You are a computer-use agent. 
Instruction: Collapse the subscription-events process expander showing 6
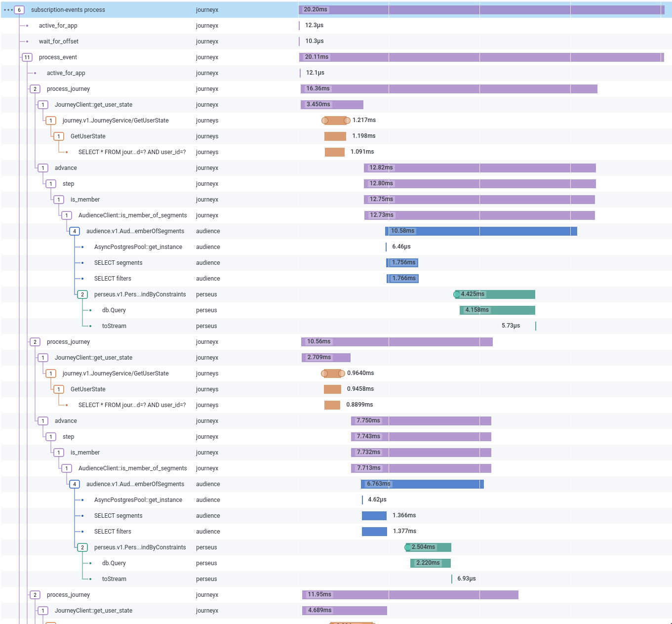click(19, 10)
